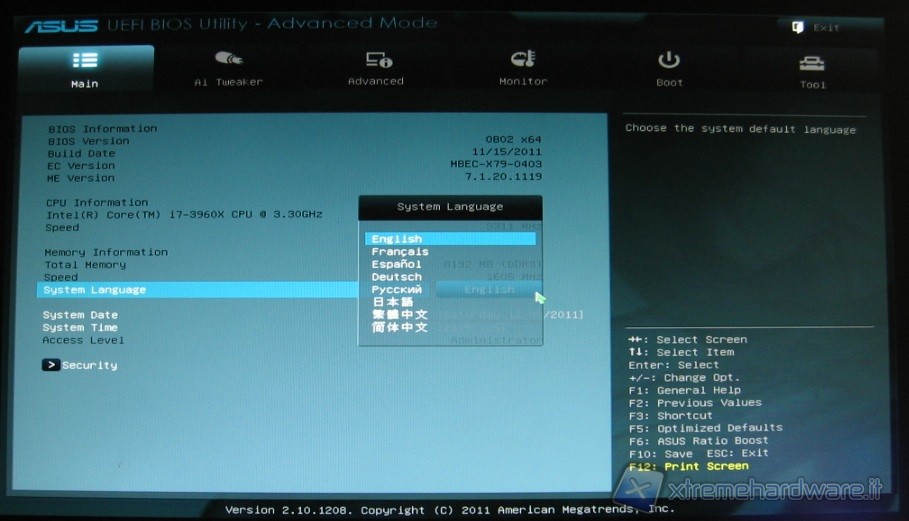The height and width of the screenshot is (521, 909).
Task: Select the Advanced chip icon
Action: pos(377,60)
